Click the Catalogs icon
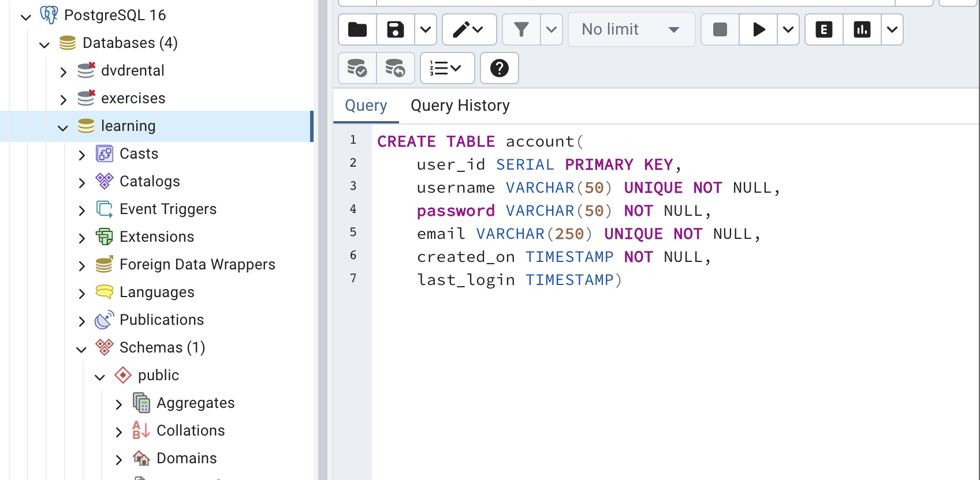This screenshot has width=980, height=480. 105,181
